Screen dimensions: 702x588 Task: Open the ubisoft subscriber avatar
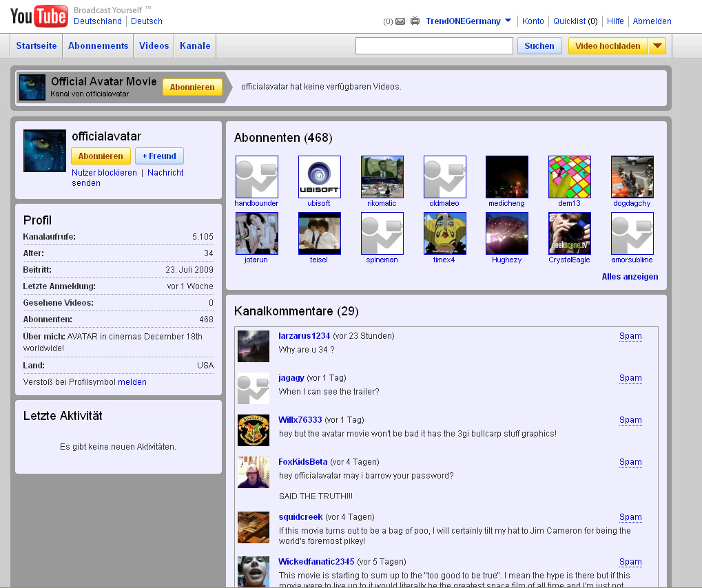click(320, 177)
